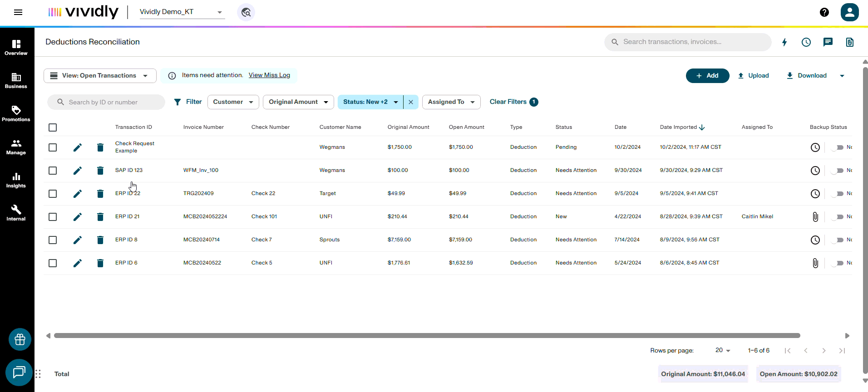Open the help question mark icon
This screenshot has width=868, height=392.
(x=824, y=12)
